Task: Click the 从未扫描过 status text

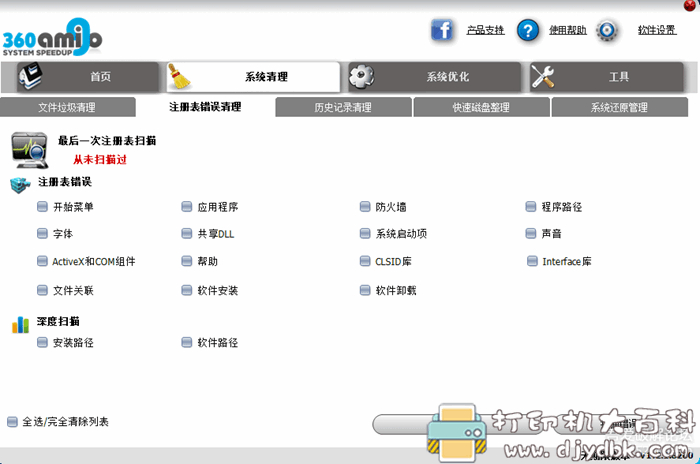Action: click(100, 159)
